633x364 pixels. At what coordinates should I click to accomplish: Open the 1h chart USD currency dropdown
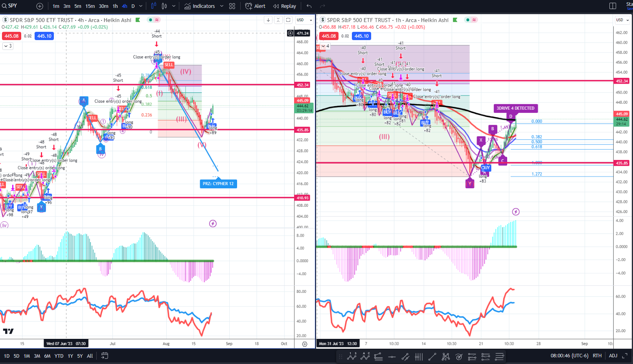tap(622, 20)
